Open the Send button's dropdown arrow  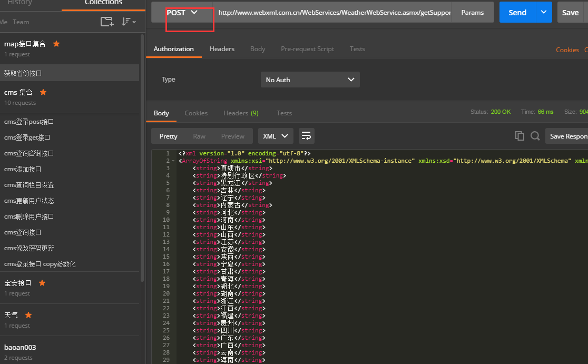point(544,12)
